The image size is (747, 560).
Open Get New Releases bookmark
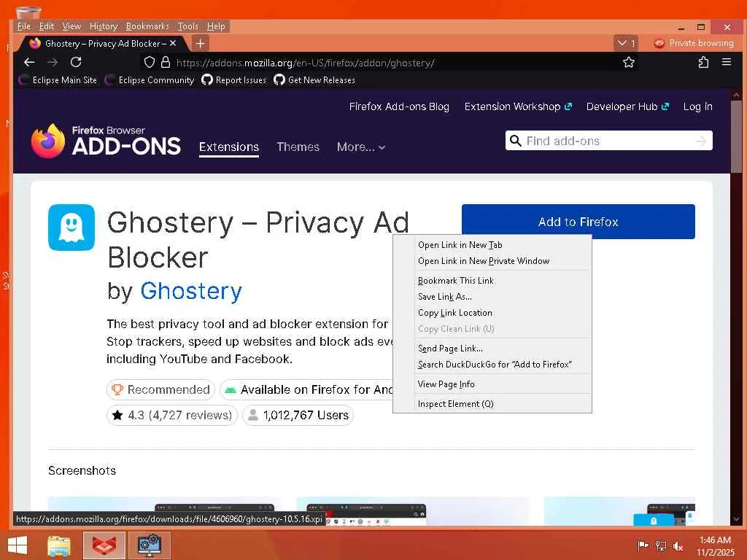click(x=314, y=80)
